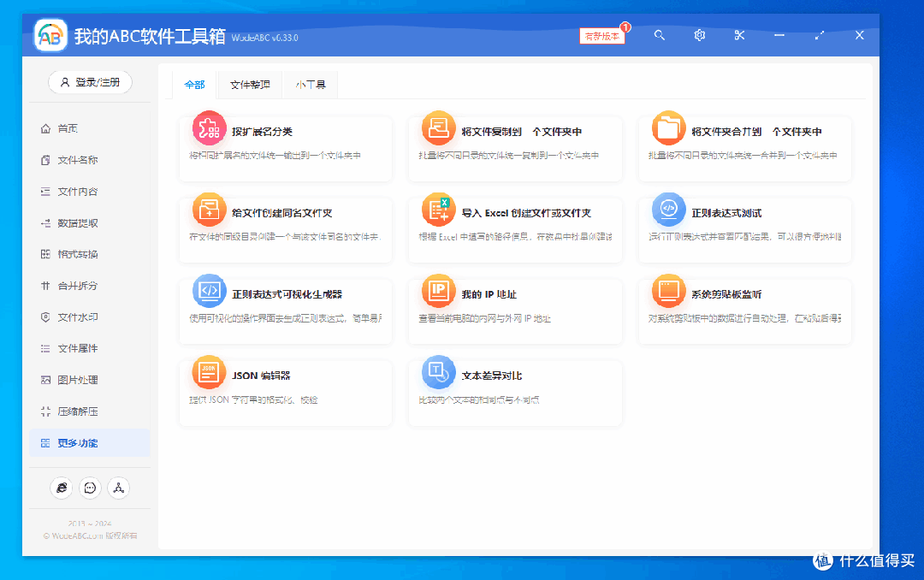Select 更多功能 in the sidebar

coord(90,442)
